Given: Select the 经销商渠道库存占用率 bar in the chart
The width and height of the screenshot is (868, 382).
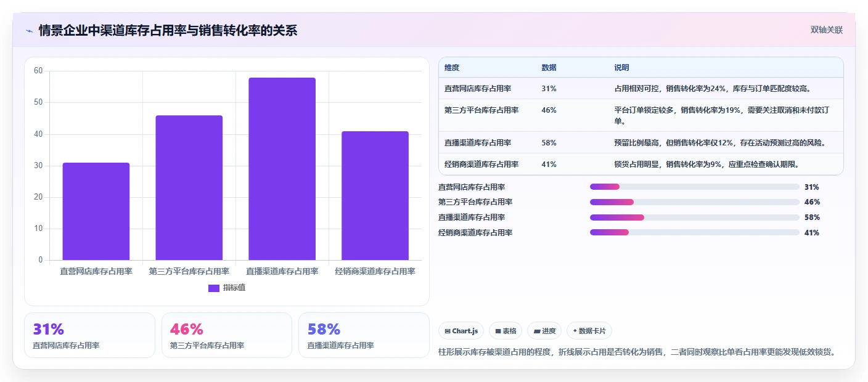Looking at the screenshot, I should [375, 196].
